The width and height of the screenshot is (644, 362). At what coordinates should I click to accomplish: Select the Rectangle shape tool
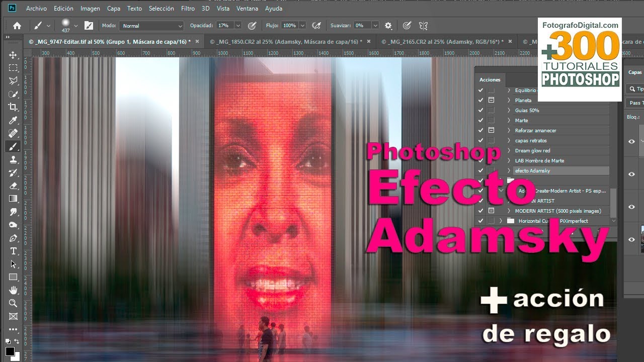[13, 277]
